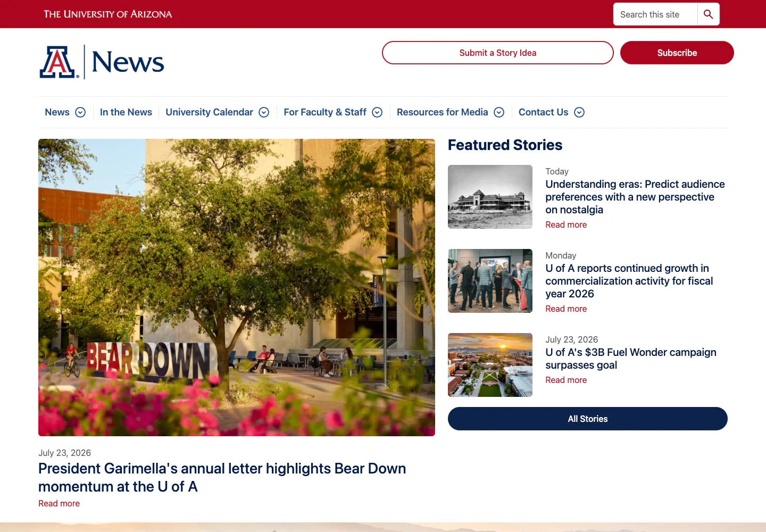Viewport: 766px width, 532px height.
Task: Click Read more under commercialization story
Action: pos(566,309)
